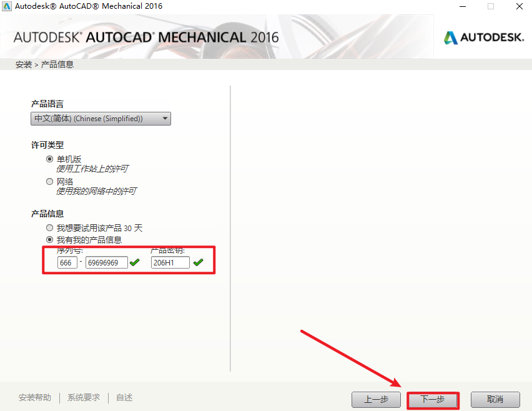532x411 pixels.
Task: Select the 我有我的产品信息 option
Action: 50,240
